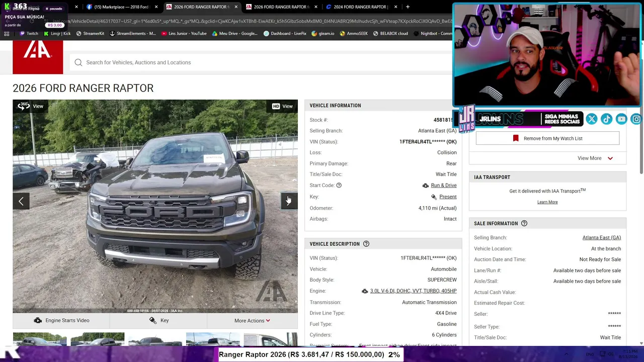Click the search magnifier icon

[x=78, y=62]
